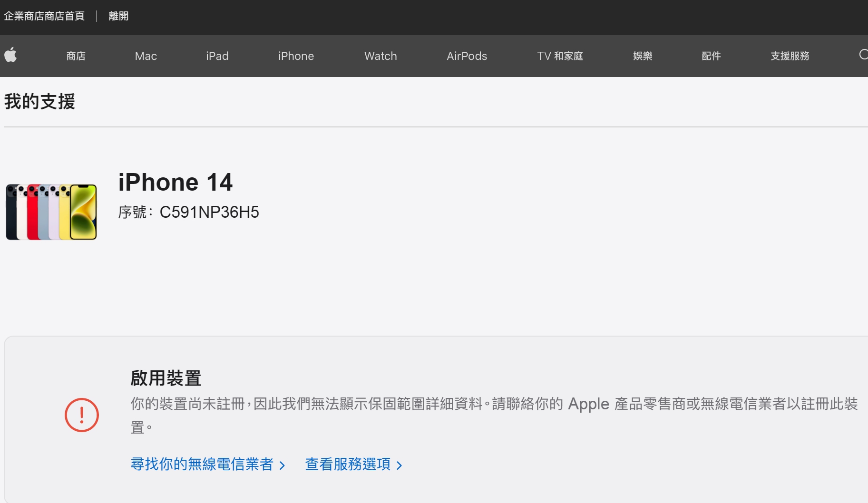Click the iPhone 14 title text

pyautogui.click(x=176, y=182)
